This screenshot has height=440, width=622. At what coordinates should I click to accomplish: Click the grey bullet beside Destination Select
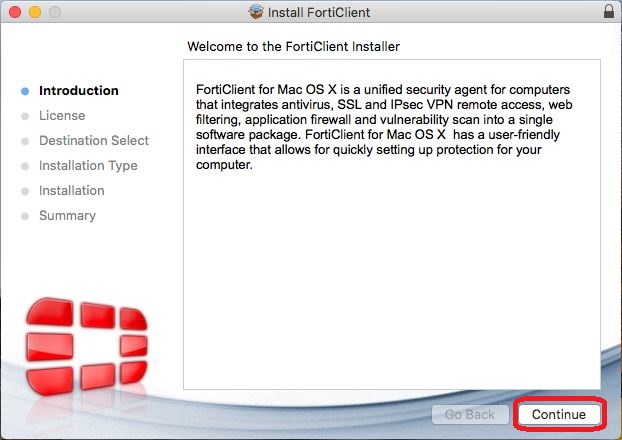click(x=25, y=141)
